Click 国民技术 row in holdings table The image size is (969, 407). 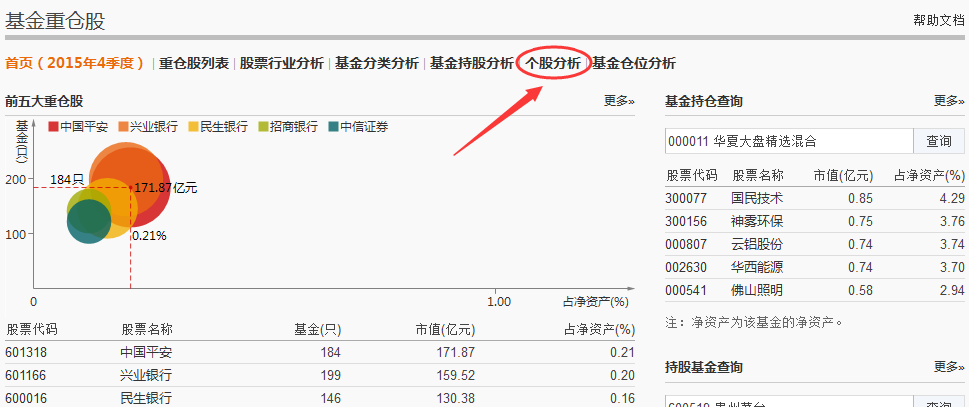tap(757, 198)
